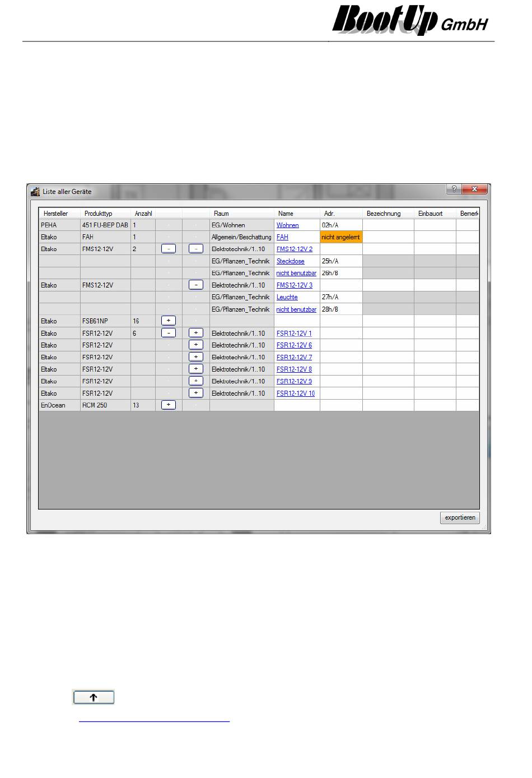Select the PEHA manufacturer cell
This screenshot has width=532, height=778.
(59, 225)
